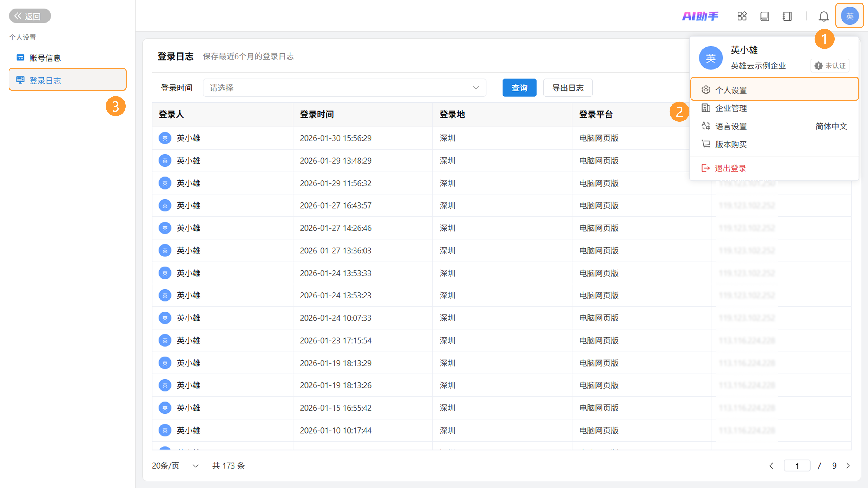Choose 个人设置 from user menu
The width and height of the screenshot is (868, 488).
click(731, 90)
